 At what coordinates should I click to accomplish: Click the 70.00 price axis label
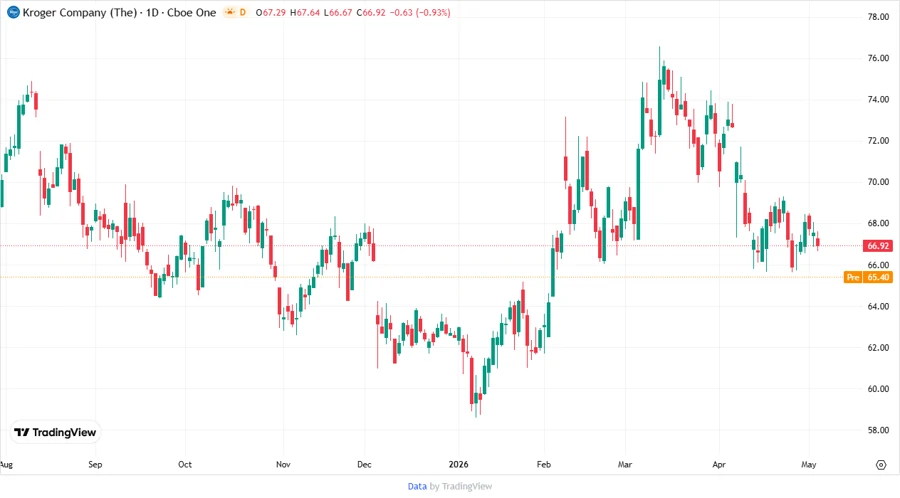pyautogui.click(x=878, y=182)
